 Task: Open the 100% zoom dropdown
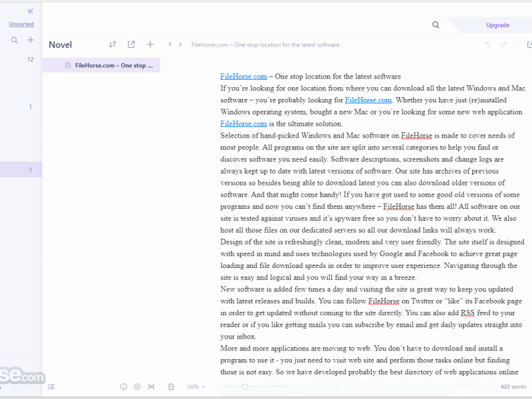[x=196, y=387]
